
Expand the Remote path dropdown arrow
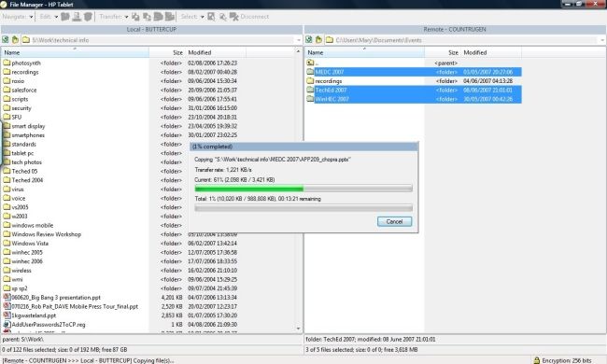pyautogui.click(x=602, y=40)
